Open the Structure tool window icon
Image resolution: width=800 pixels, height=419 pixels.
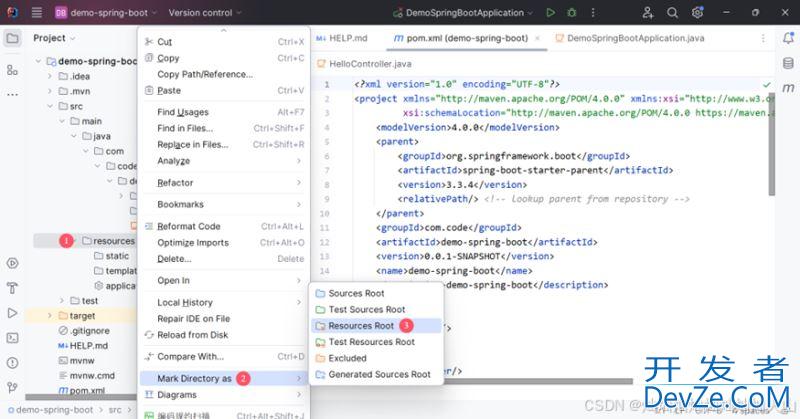pyautogui.click(x=12, y=70)
